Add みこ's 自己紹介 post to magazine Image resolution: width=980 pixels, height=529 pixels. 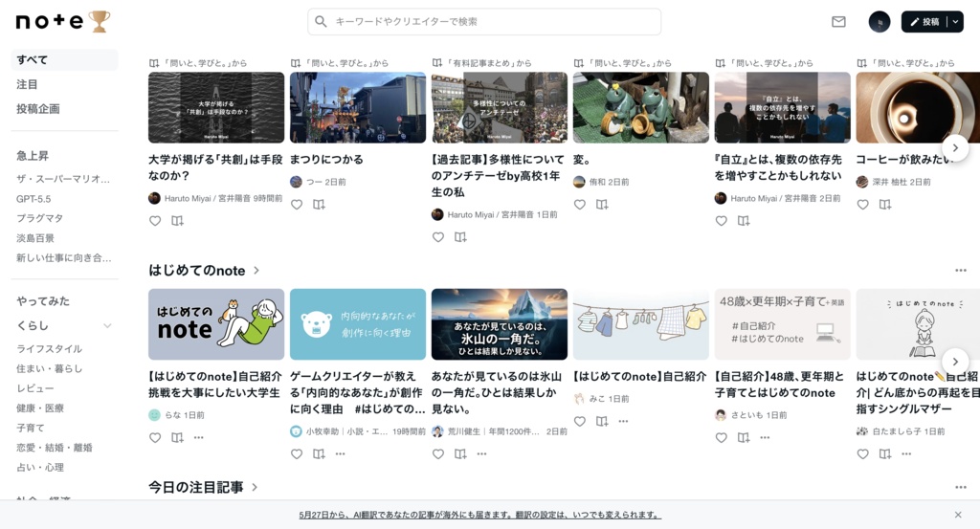click(602, 422)
